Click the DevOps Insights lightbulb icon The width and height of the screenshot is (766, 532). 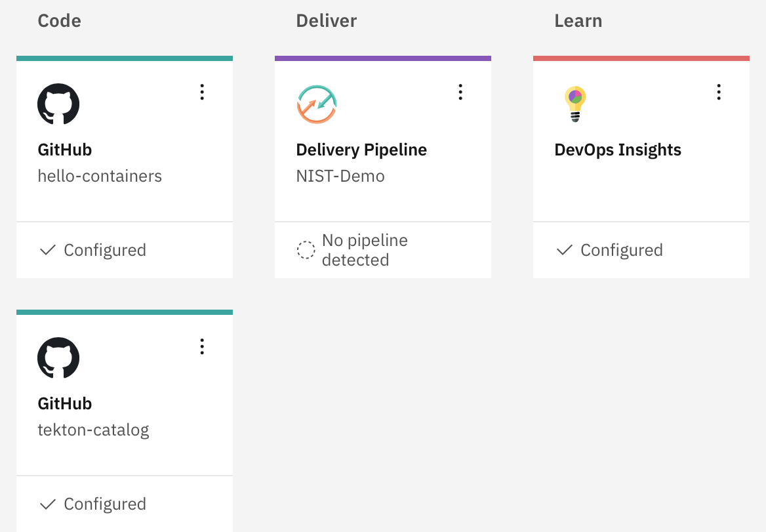(x=575, y=104)
